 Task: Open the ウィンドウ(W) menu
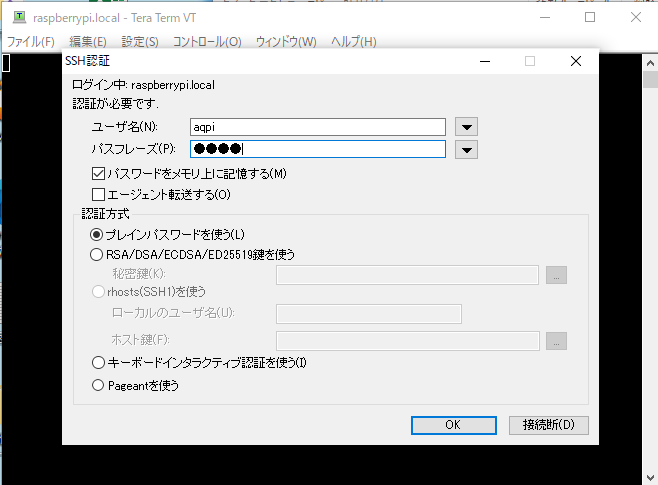click(286, 42)
